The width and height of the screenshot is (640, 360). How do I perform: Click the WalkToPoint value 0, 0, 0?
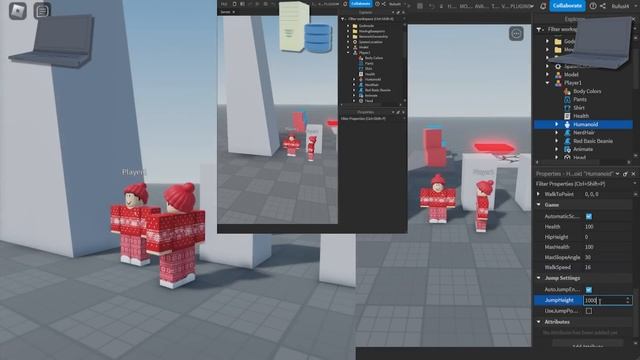click(x=591, y=194)
